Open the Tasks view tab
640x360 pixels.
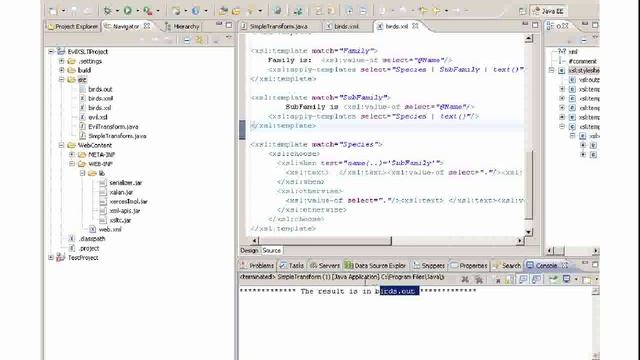coord(292,266)
